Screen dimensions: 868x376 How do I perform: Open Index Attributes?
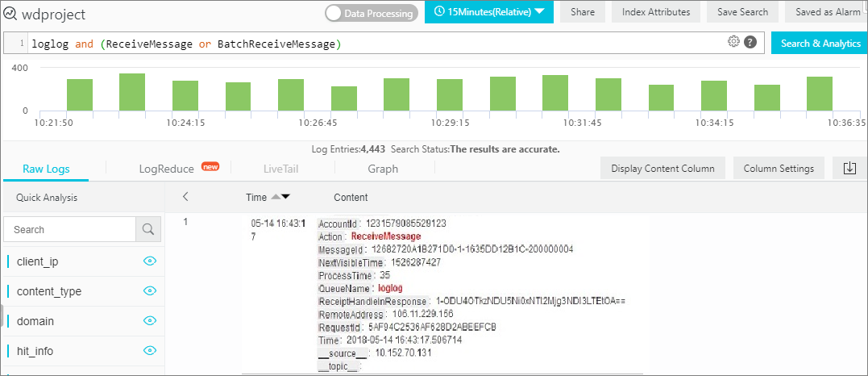coord(656,11)
